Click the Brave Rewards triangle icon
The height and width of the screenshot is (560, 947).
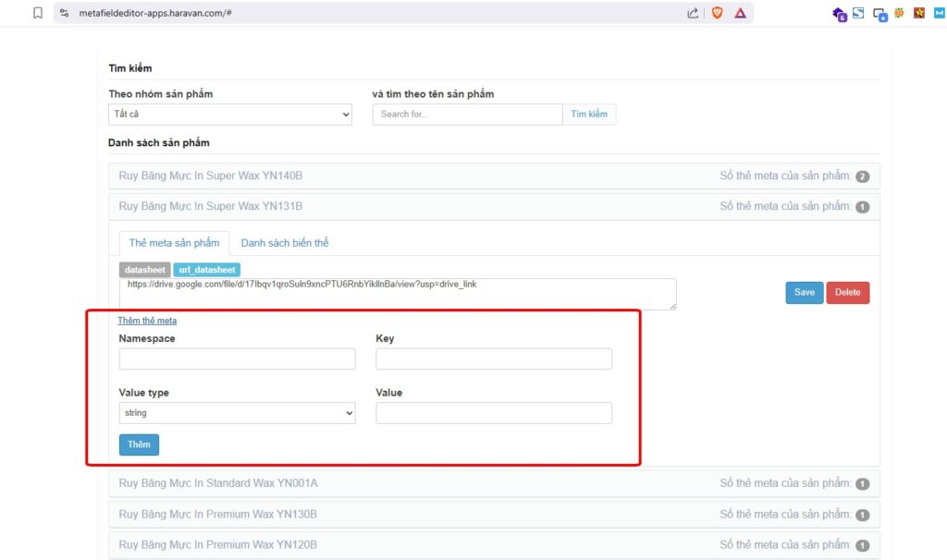[x=740, y=13]
